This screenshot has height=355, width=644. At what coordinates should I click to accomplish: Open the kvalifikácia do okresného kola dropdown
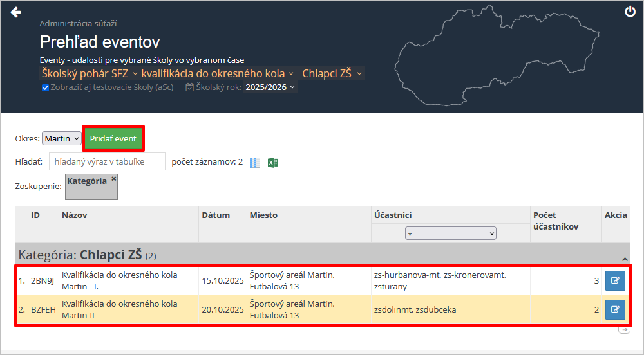coord(218,73)
